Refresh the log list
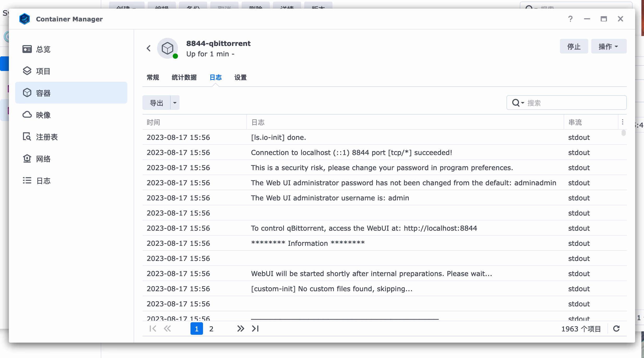The height and width of the screenshot is (358, 644). coord(616,329)
